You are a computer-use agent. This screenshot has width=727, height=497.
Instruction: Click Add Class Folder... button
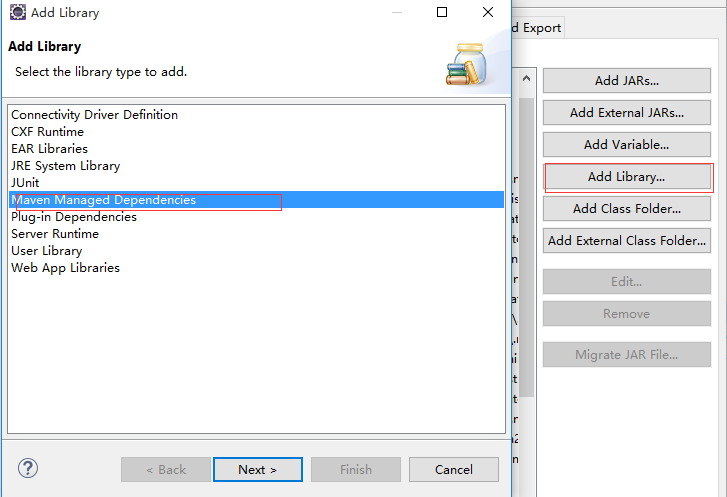[627, 209]
